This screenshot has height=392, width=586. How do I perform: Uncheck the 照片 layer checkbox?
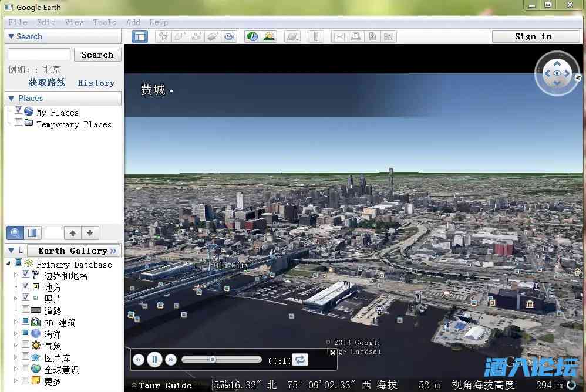26,298
